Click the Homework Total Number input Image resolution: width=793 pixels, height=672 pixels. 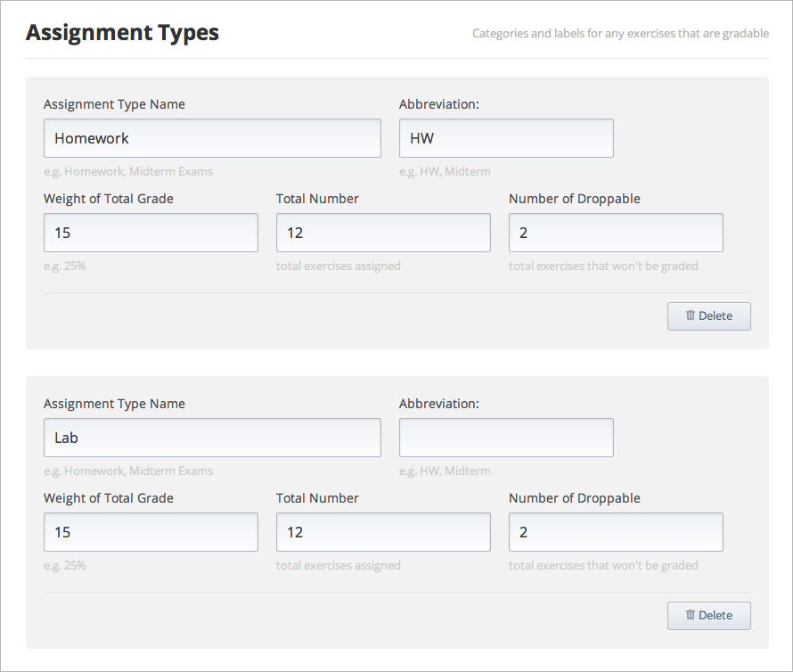(383, 233)
